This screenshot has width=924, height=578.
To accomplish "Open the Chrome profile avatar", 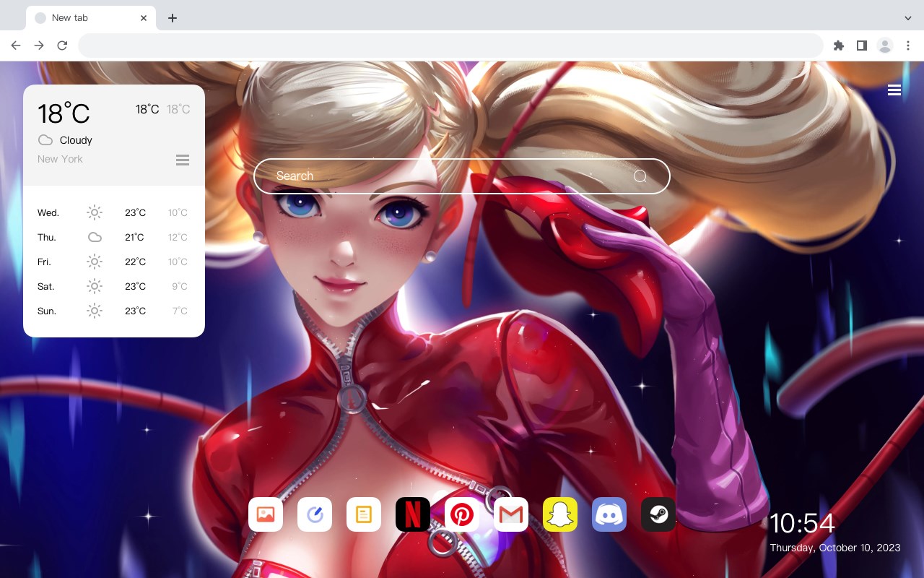I will [x=885, y=46].
